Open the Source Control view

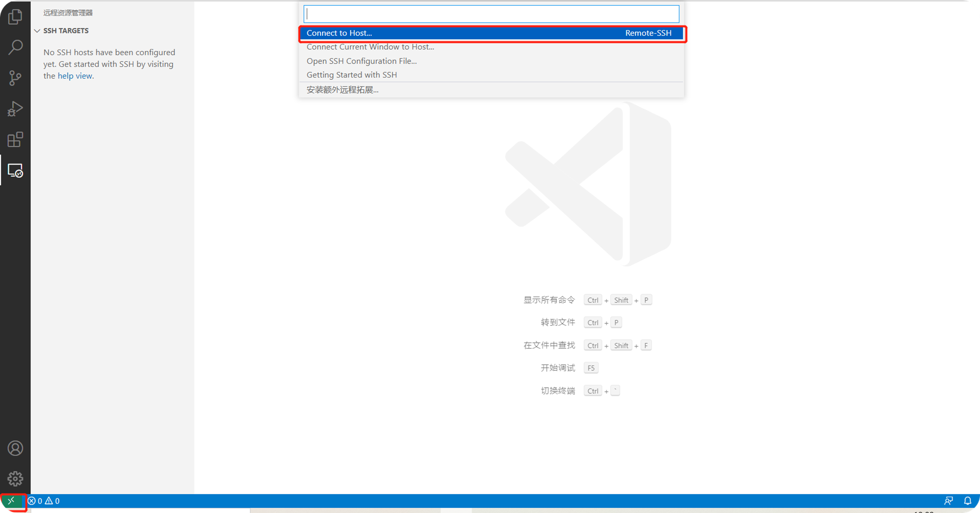coord(15,78)
